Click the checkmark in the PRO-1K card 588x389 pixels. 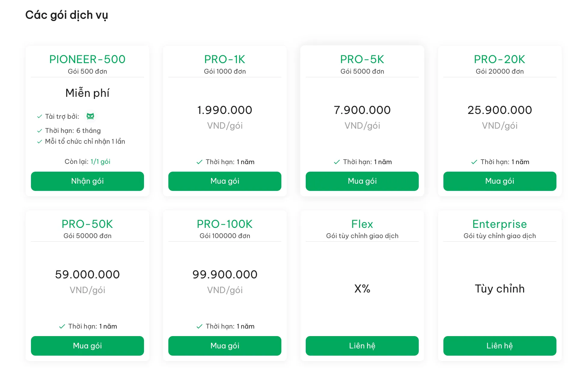pos(199,162)
